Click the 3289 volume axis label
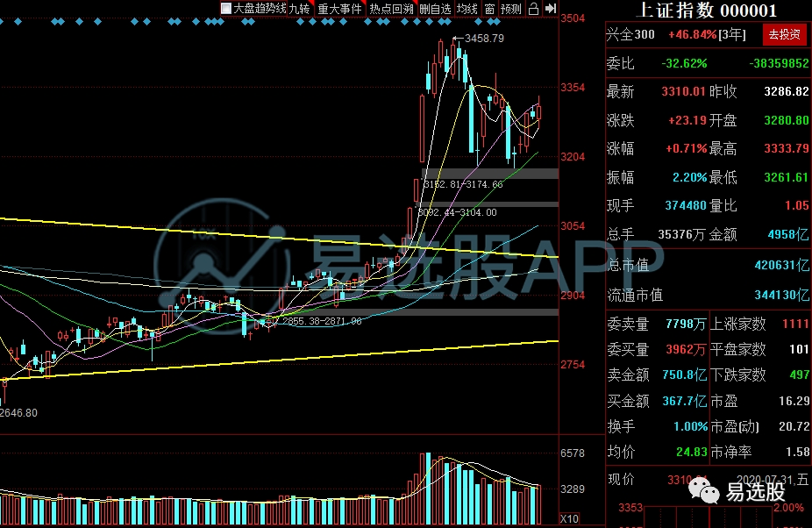812x528 pixels. click(573, 489)
